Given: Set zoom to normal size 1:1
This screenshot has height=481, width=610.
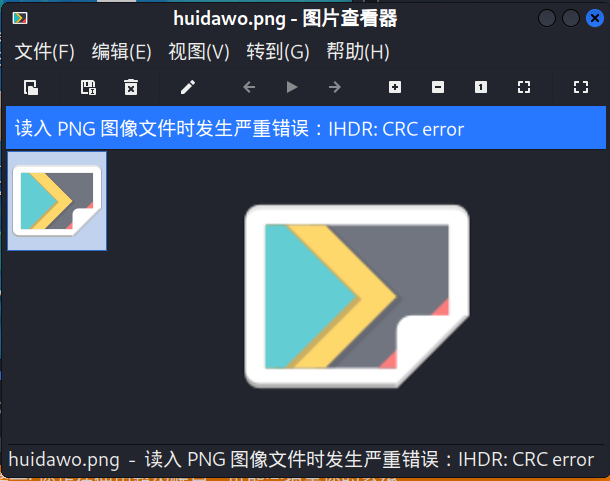Looking at the screenshot, I should [481, 87].
